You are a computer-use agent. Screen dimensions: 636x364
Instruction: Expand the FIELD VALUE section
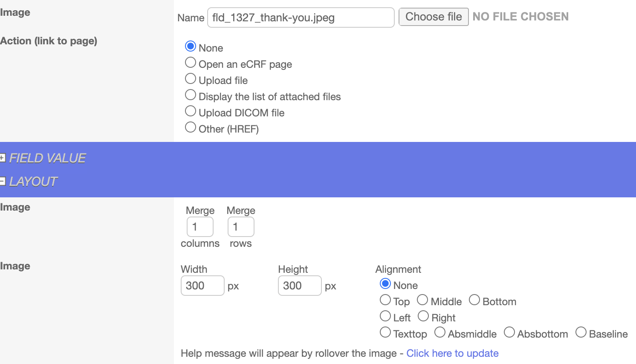pos(3,158)
